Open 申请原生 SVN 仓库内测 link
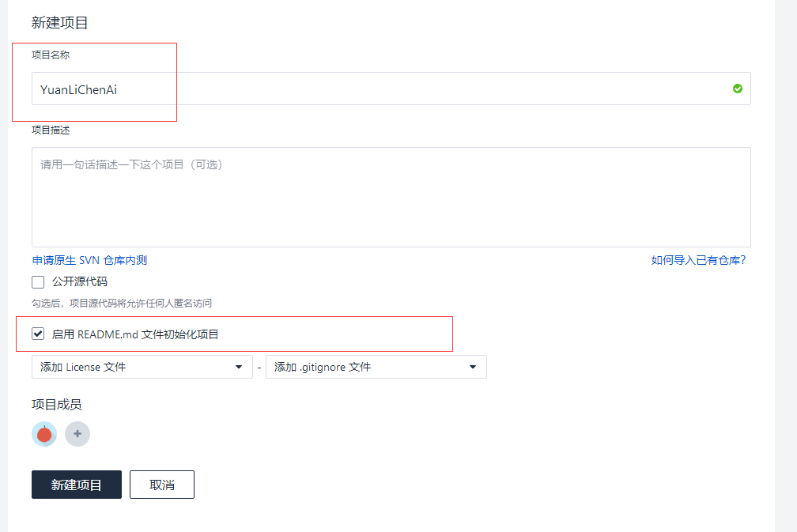Image resolution: width=797 pixels, height=532 pixels. pyautogui.click(x=89, y=260)
